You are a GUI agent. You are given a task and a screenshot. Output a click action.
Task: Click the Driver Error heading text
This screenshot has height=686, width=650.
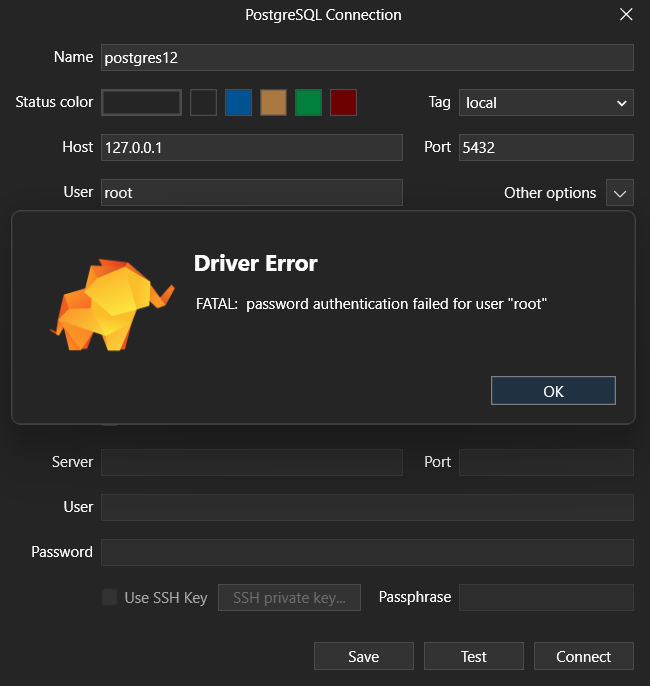tap(255, 263)
